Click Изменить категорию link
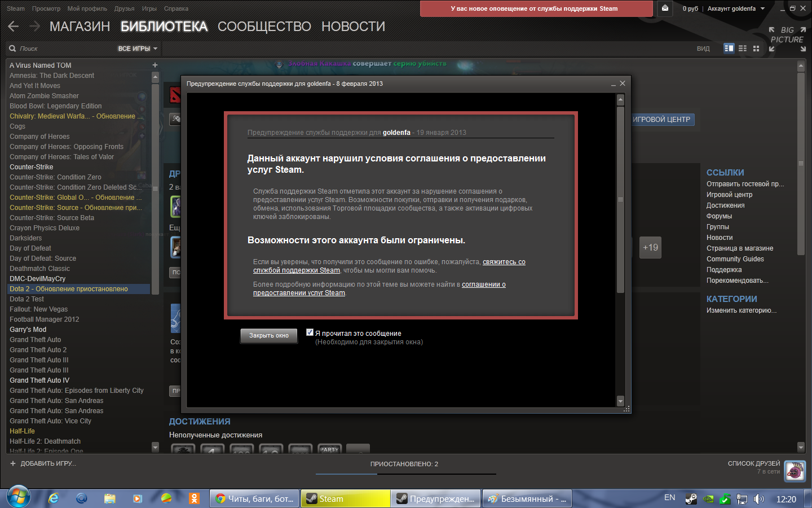812x508 pixels. pyautogui.click(x=742, y=310)
